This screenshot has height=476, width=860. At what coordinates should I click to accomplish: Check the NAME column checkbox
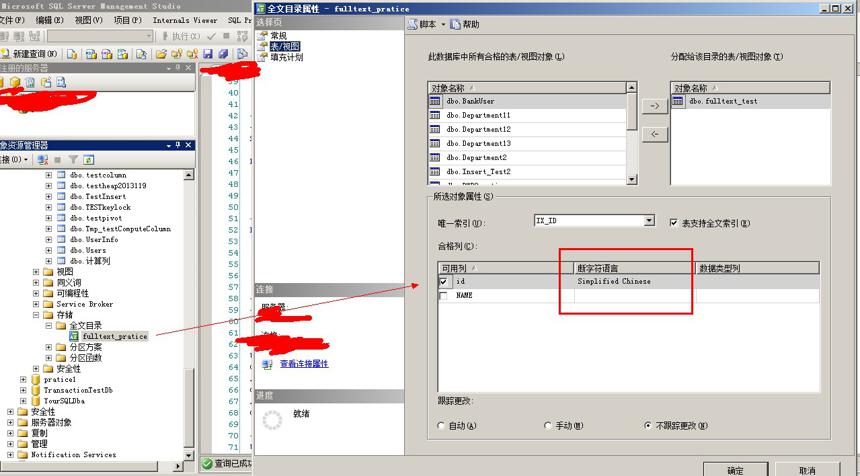(x=443, y=296)
